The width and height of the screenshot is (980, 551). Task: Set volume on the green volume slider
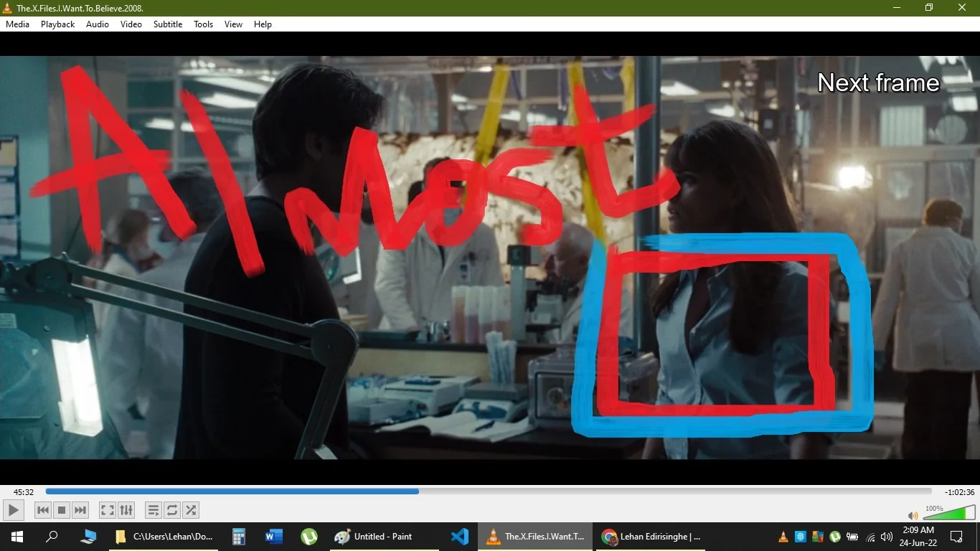[x=949, y=512]
